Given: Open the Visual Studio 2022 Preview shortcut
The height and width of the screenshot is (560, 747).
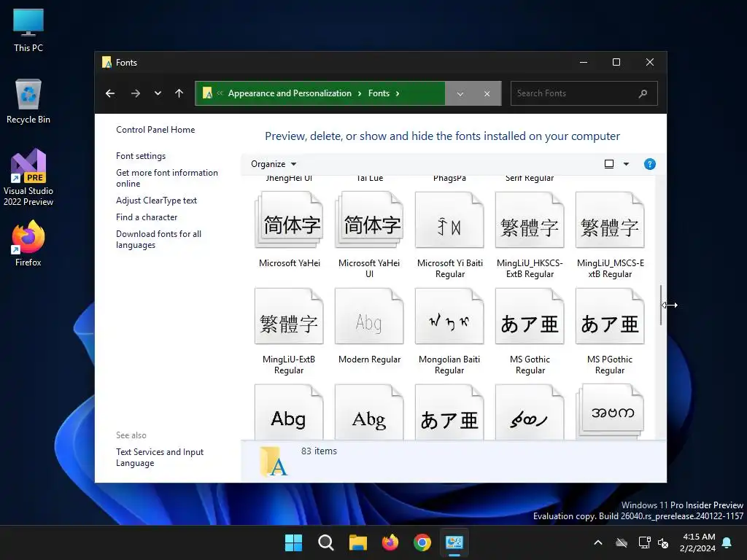Looking at the screenshot, I should point(28,178).
